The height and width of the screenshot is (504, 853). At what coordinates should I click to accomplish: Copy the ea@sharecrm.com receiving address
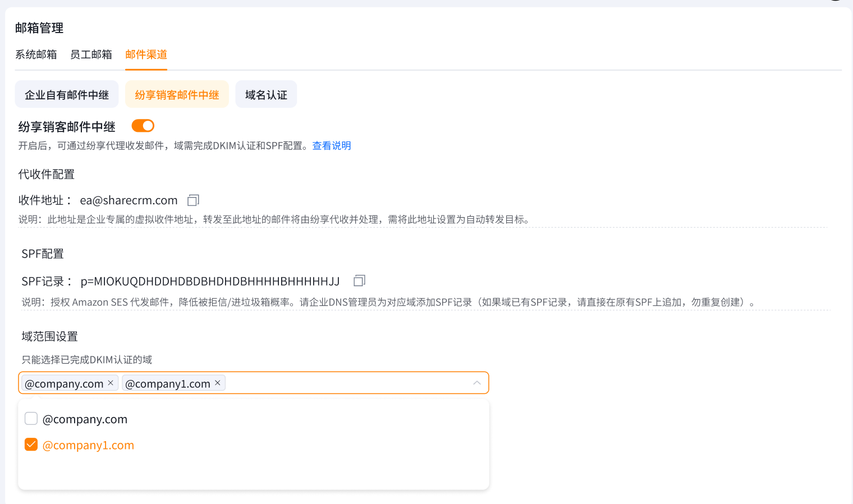click(x=193, y=200)
